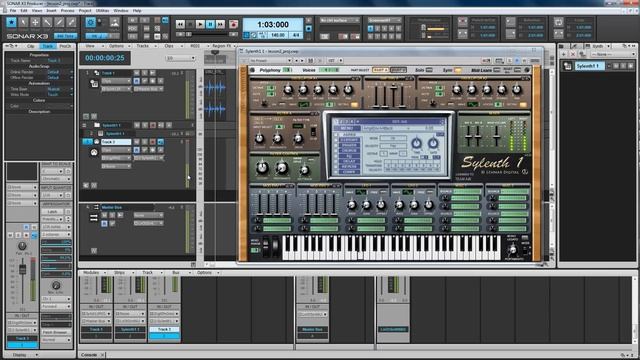The width and height of the screenshot is (640, 360).
Task: Click the mod wheel on Sylenth keyboard
Action: click(x=275, y=247)
